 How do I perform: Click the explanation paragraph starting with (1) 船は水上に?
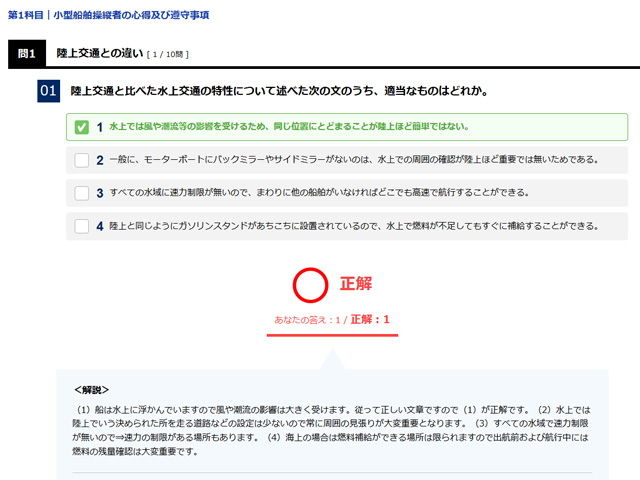(331, 430)
